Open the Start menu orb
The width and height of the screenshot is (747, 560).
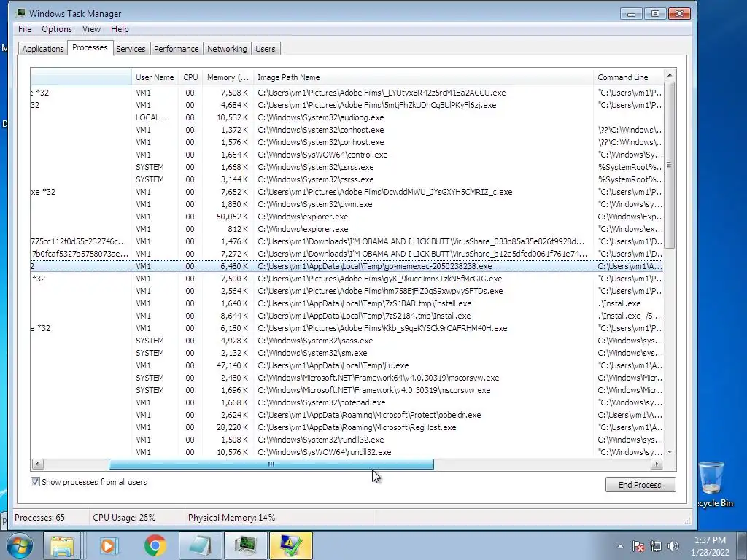click(x=19, y=545)
